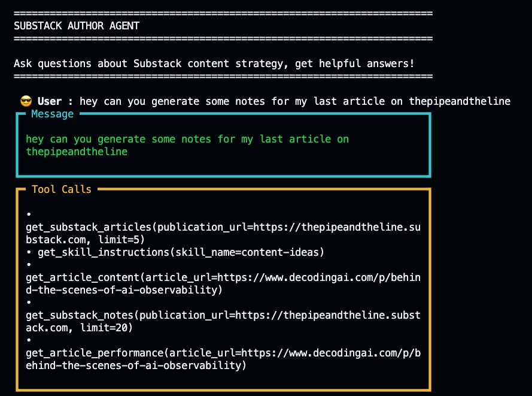Click the get_substack_notes tool call line

pos(223,321)
